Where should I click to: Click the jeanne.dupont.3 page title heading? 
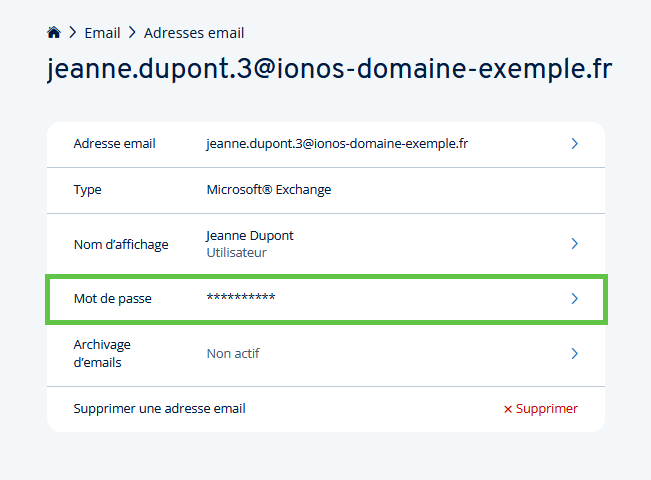pyautogui.click(x=329, y=70)
